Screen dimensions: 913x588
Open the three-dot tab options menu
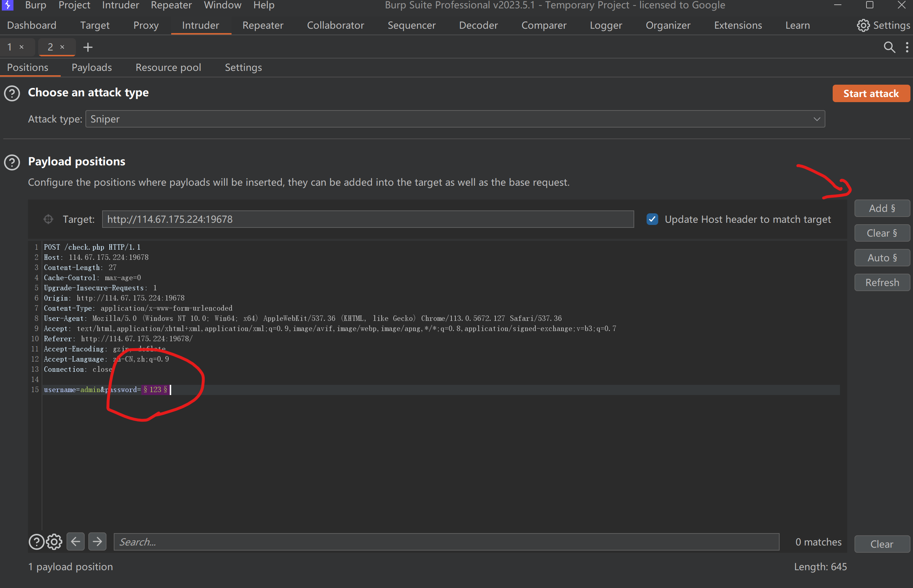pyautogui.click(x=907, y=47)
